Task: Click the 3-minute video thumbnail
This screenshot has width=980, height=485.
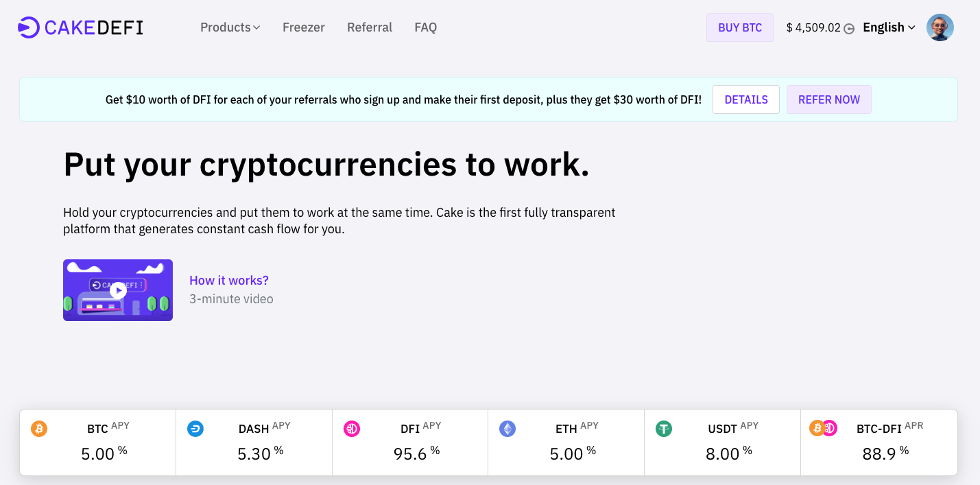Action: 117,289
